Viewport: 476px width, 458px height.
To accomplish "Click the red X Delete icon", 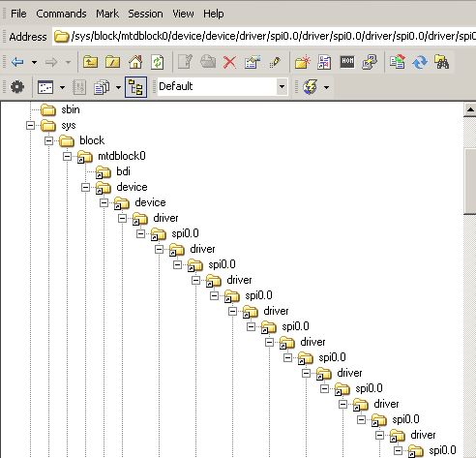I will tap(229, 62).
